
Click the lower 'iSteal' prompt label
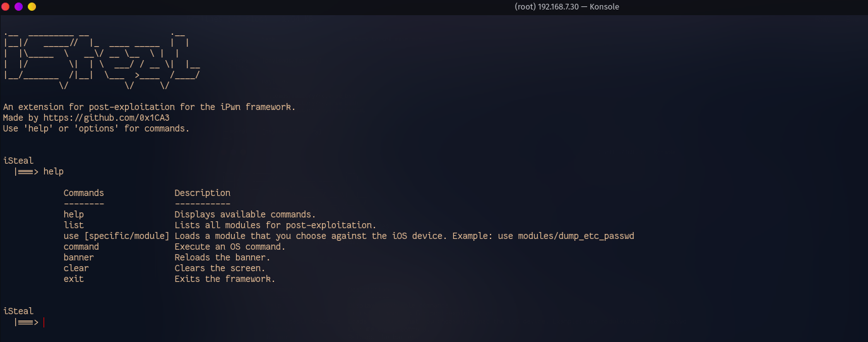pyautogui.click(x=18, y=311)
